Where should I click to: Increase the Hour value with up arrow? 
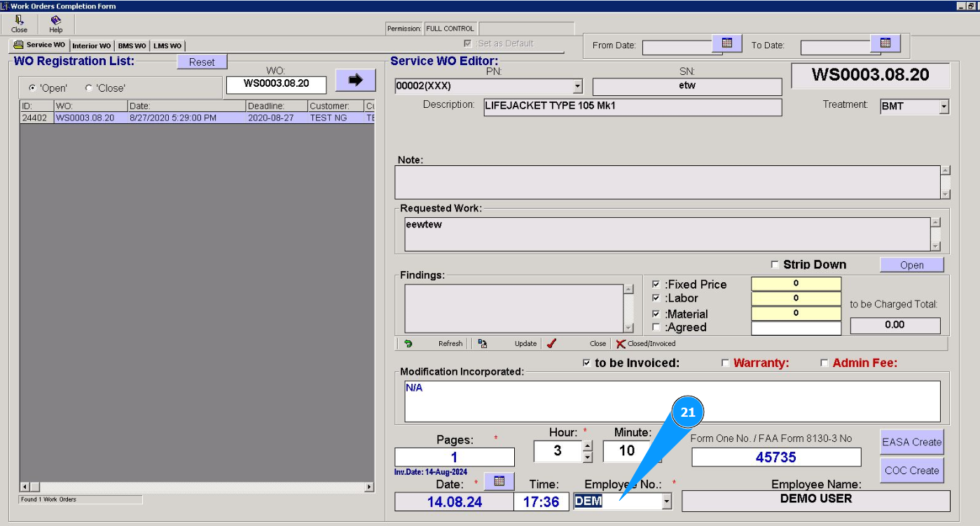point(588,446)
